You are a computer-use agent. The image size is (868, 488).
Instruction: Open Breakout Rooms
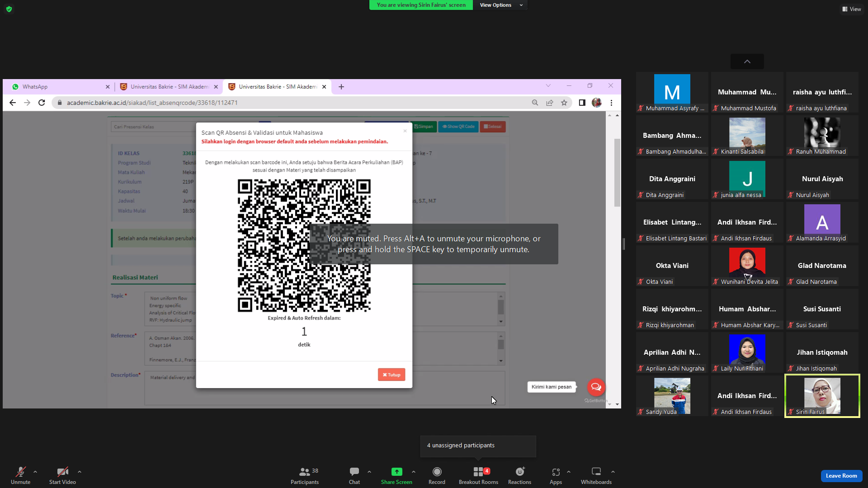click(478, 475)
